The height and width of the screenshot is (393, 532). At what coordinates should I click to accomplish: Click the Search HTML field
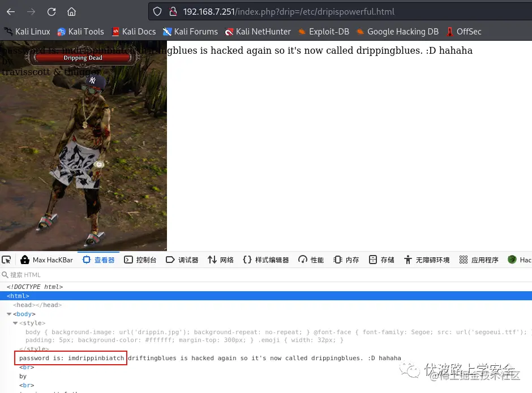pyautogui.click(x=266, y=275)
